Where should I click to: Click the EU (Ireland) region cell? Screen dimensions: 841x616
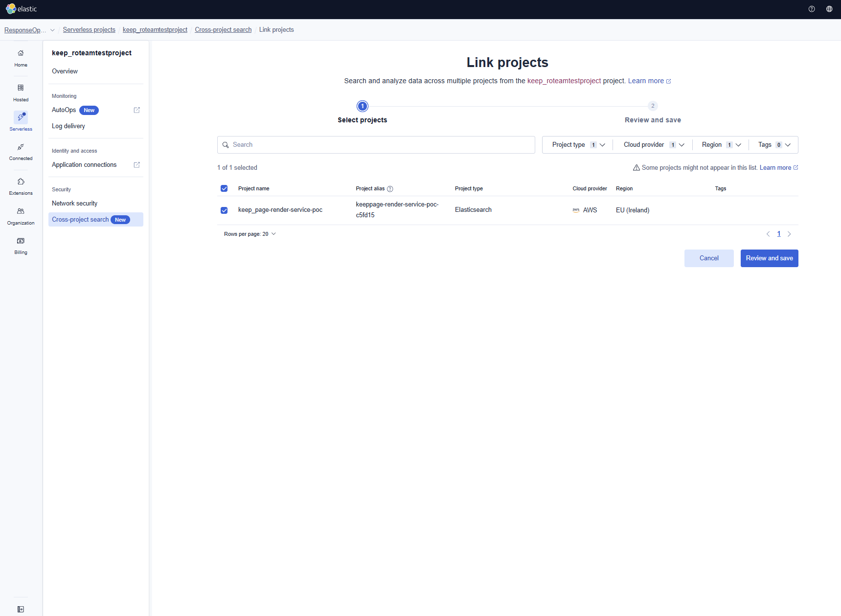click(633, 210)
